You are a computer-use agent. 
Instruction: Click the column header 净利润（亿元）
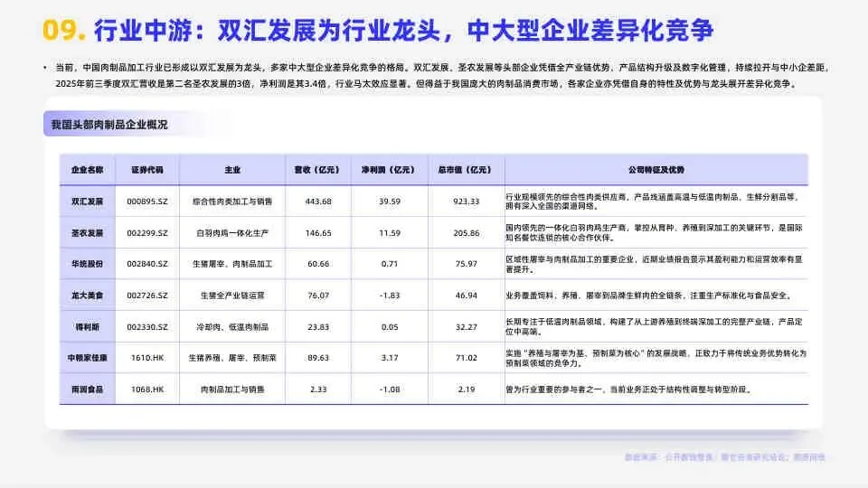[390, 170]
